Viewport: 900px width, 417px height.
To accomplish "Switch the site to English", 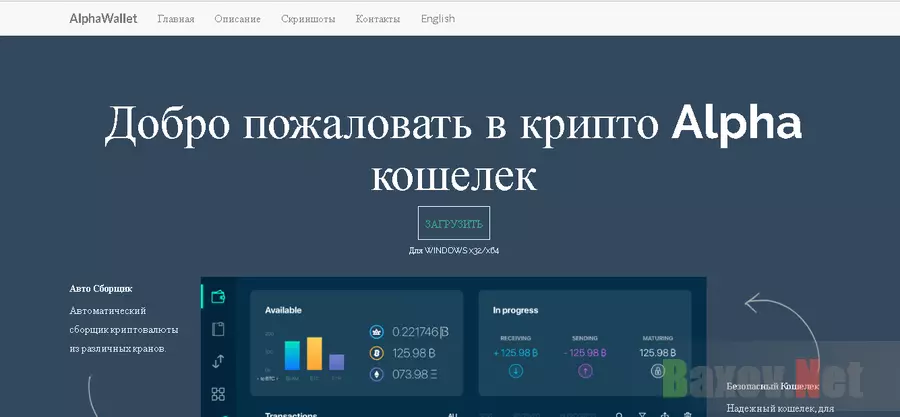I will [x=437, y=19].
